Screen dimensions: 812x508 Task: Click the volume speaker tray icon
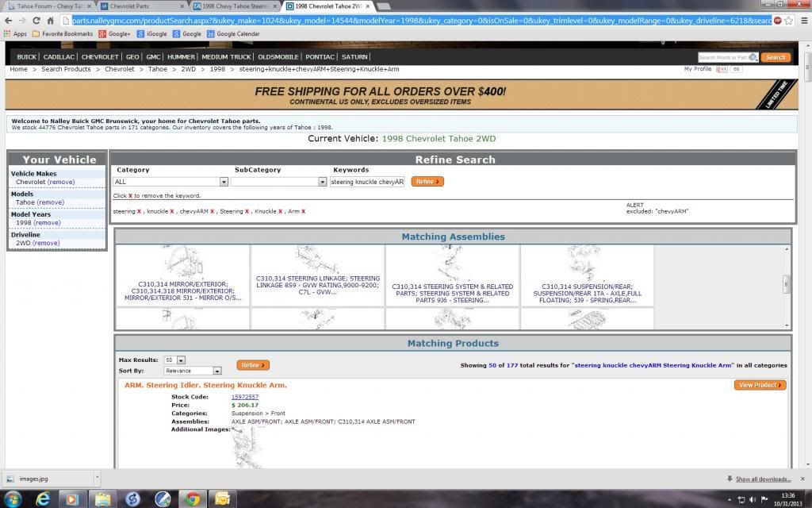[753, 500]
